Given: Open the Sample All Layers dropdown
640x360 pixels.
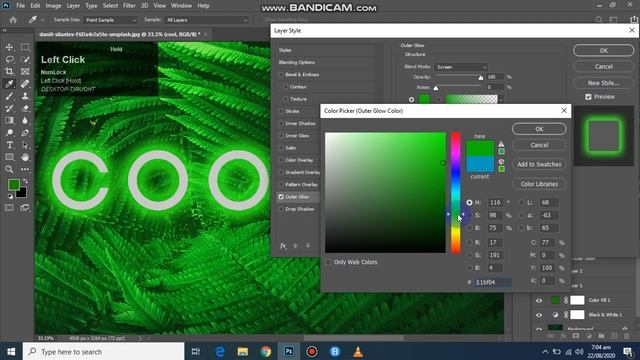Looking at the screenshot, I should 207,20.
